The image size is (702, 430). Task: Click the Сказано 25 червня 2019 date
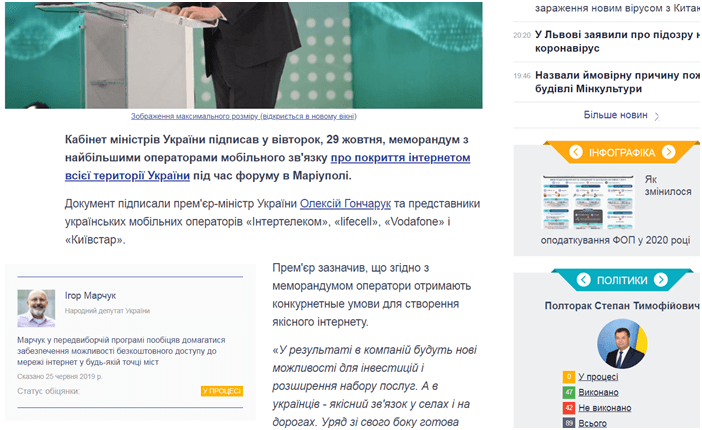pos(60,377)
